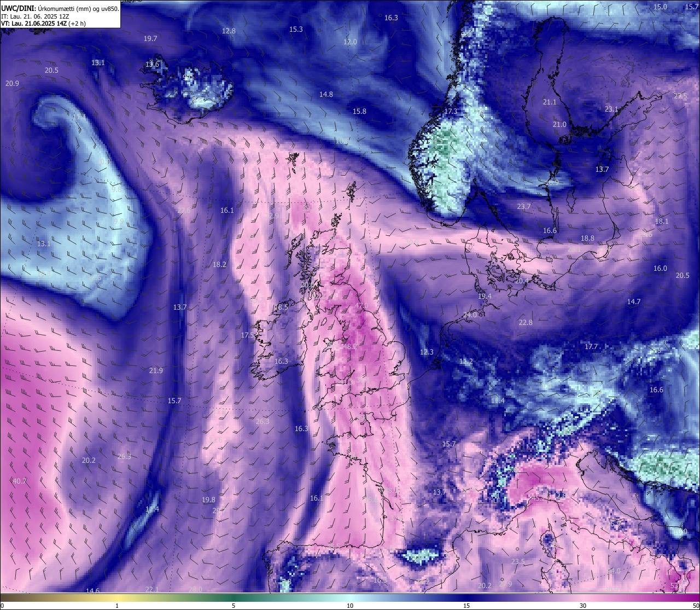
Task: Click the 20.4 value over Denmark
Action: [x=522, y=281]
